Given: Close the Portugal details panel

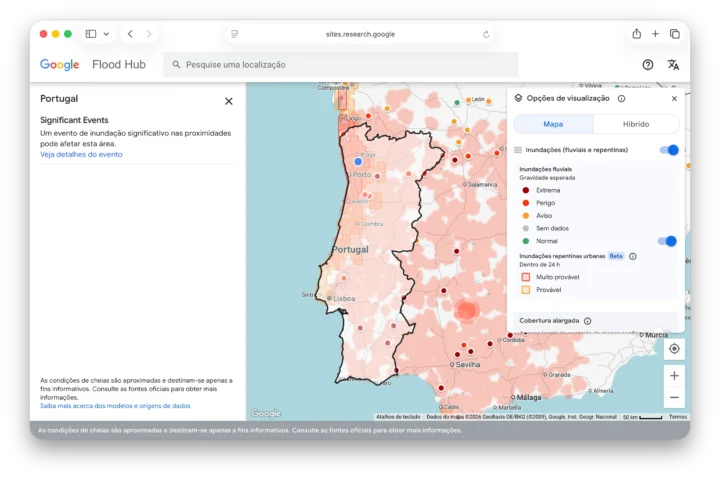Looking at the screenshot, I should click(228, 101).
